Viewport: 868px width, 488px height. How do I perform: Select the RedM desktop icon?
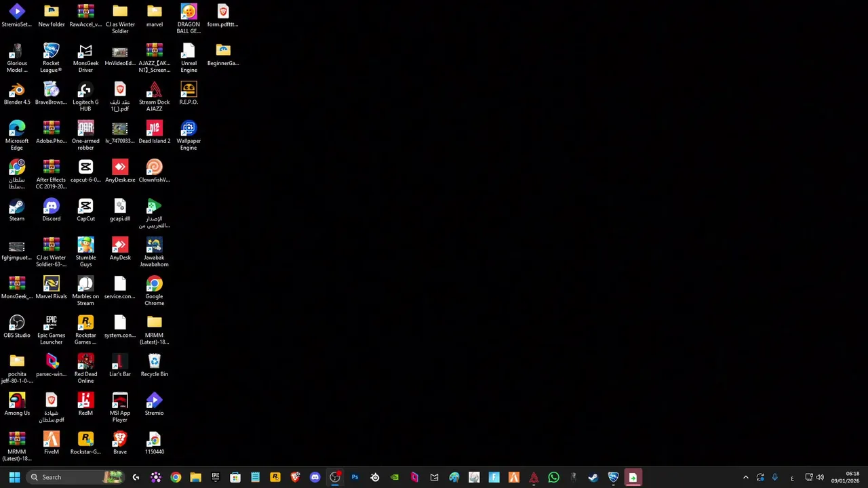85,405
